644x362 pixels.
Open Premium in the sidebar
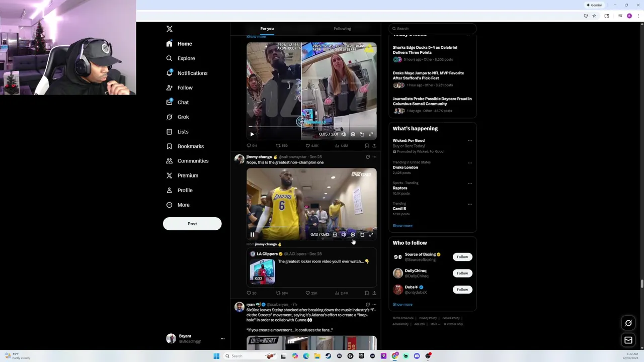click(182, 175)
